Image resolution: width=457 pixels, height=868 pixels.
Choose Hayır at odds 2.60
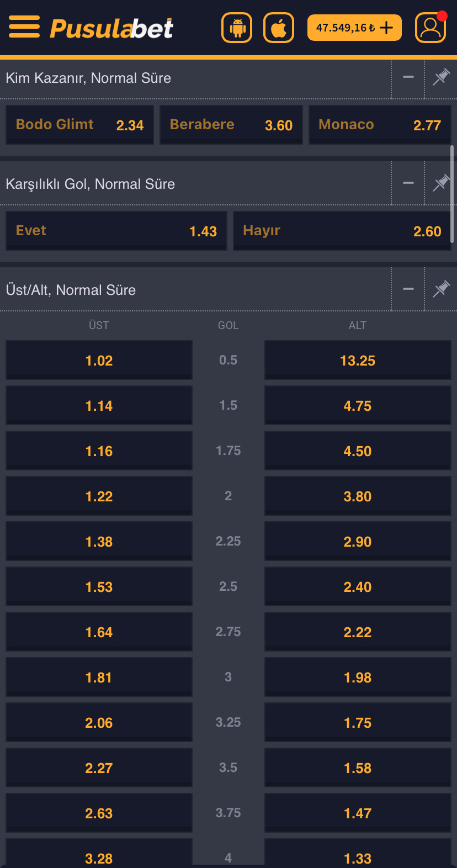click(x=342, y=230)
